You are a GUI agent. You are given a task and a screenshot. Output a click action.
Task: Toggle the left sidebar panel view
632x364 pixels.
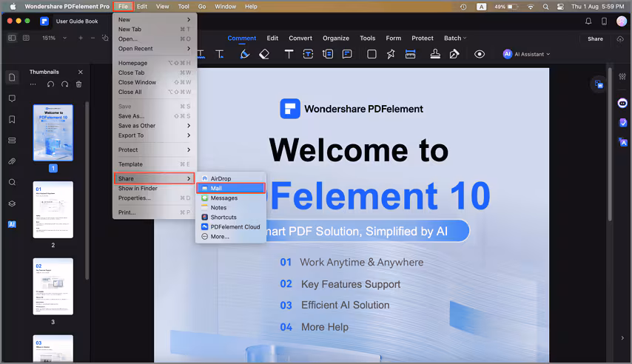pyautogui.click(x=12, y=38)
